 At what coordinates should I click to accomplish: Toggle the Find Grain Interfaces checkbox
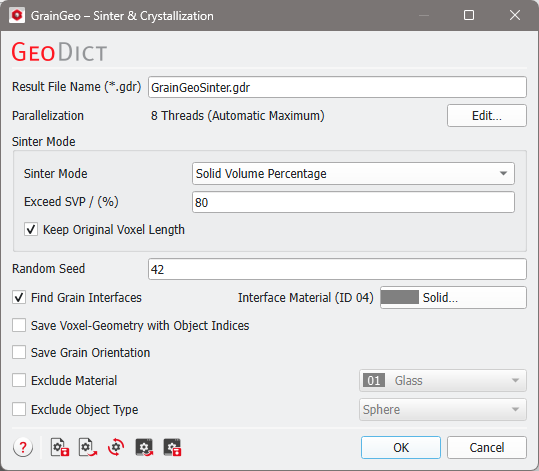(19, 297)
